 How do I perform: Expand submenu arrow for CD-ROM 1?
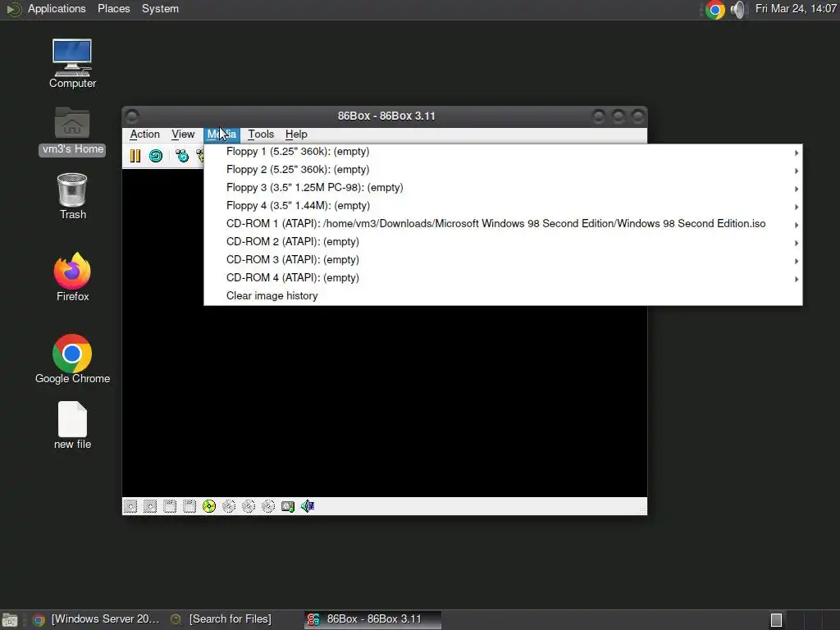tap(797, 225)
